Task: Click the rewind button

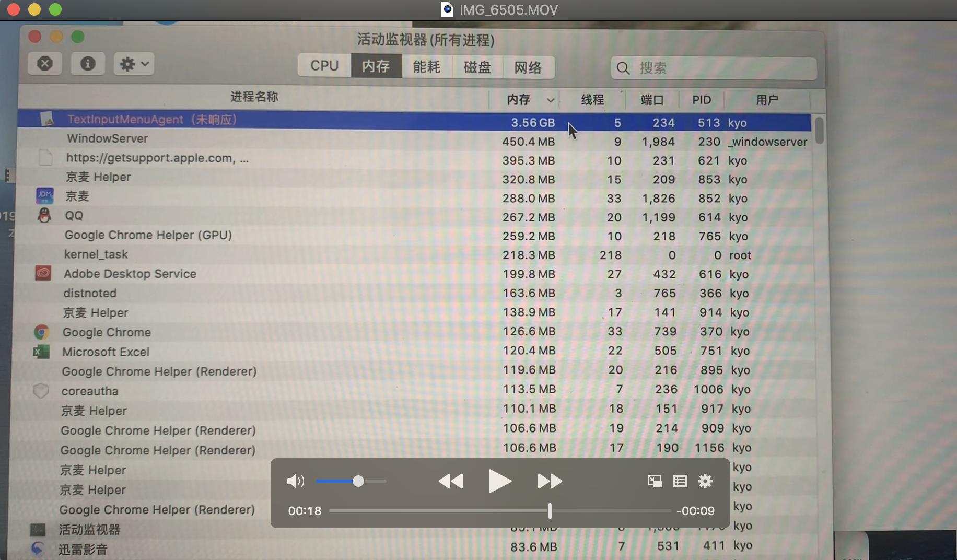Action: point(451,481)
